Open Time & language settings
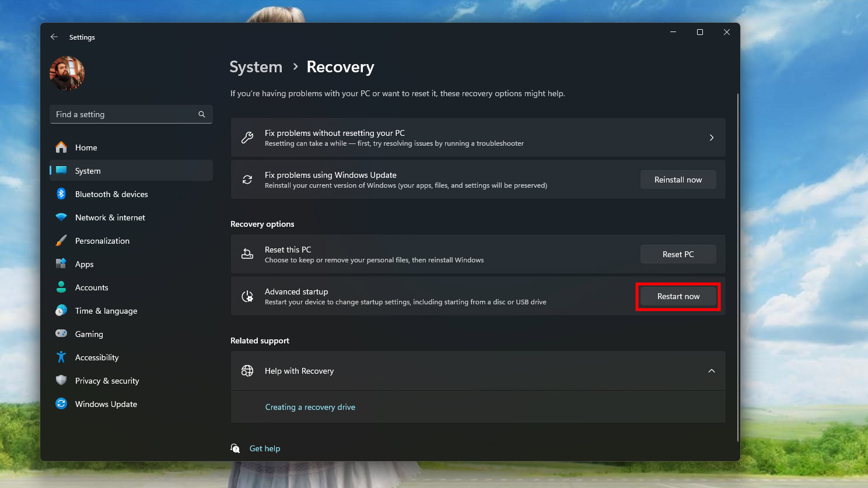 point(131,311)
